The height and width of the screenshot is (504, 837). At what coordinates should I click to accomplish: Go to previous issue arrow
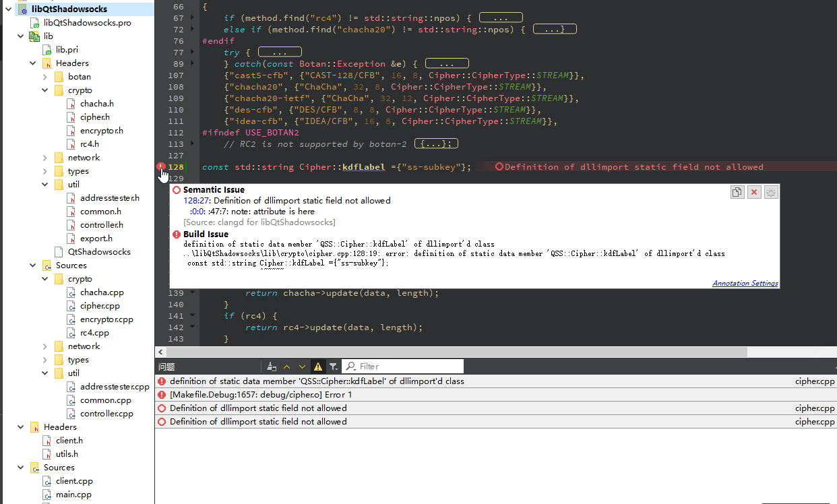(286, 367)
